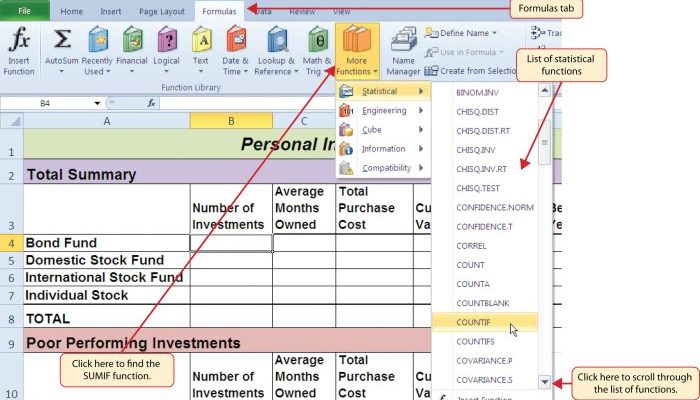Open the File tab
Screen dimensions: 700x400
click(25, 11)
